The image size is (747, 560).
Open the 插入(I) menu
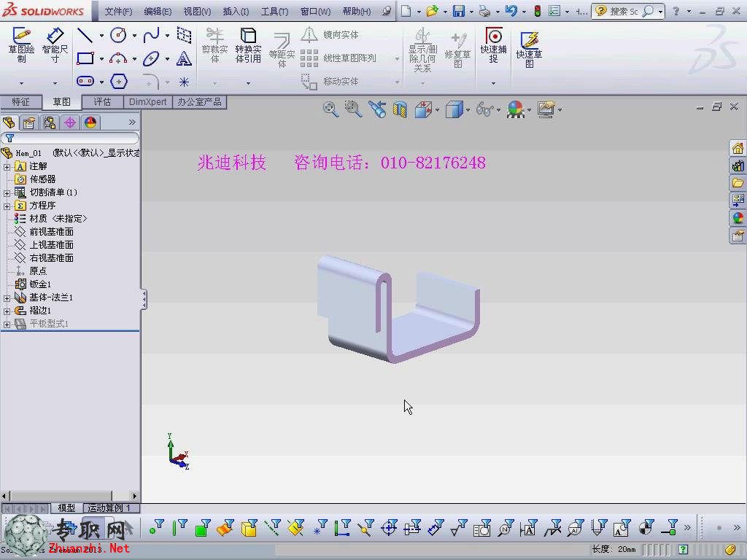click(x=236, y=11)
